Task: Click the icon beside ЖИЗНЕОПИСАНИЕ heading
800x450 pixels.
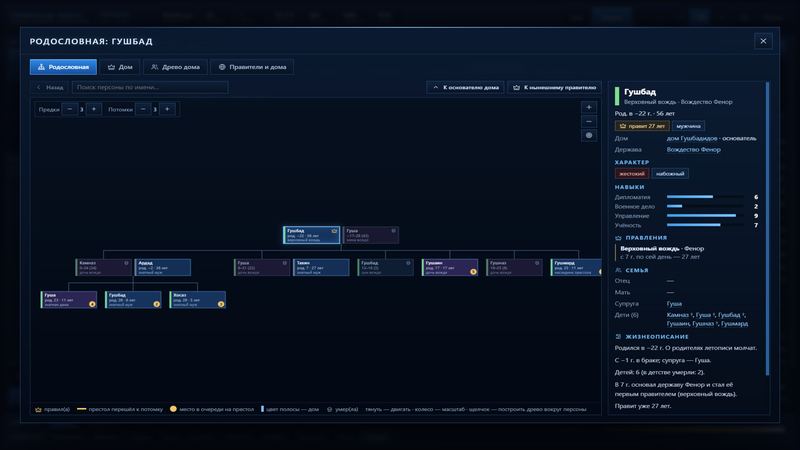Action: (x=618, y=337)
